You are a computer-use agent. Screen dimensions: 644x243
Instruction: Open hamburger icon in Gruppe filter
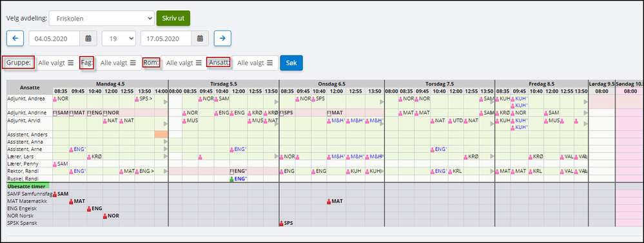point(71,63)
